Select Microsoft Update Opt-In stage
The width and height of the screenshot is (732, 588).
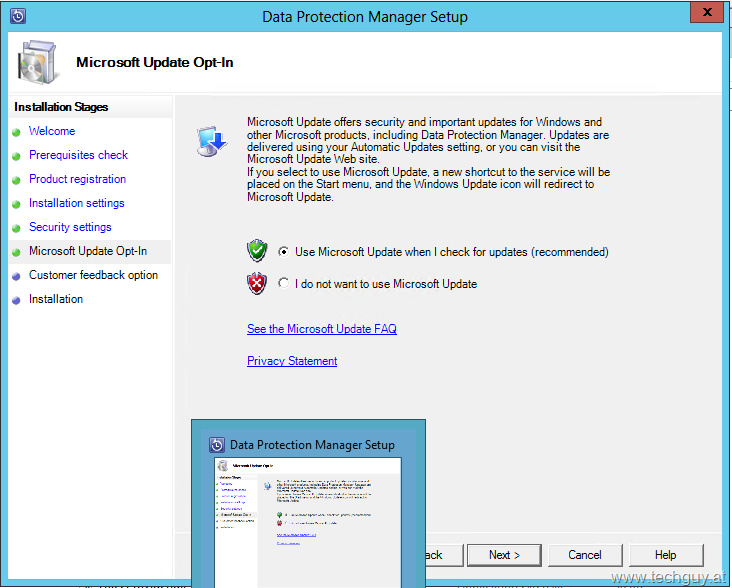(x=88, y=251)
